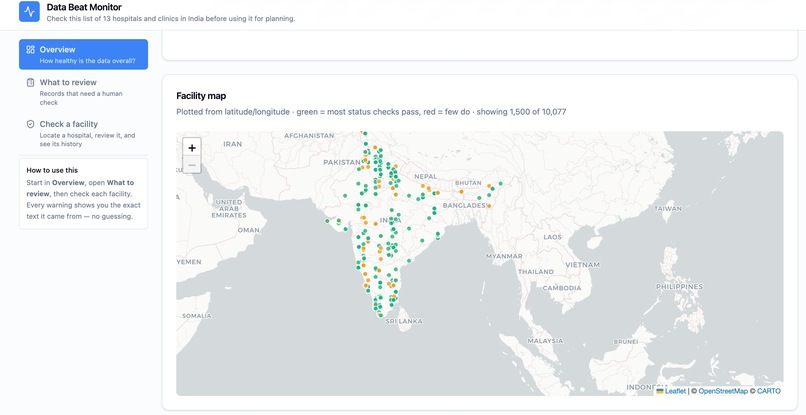The image size is (806, 415).
Task: Click the NEPAL map label
Action: (425, 176)
